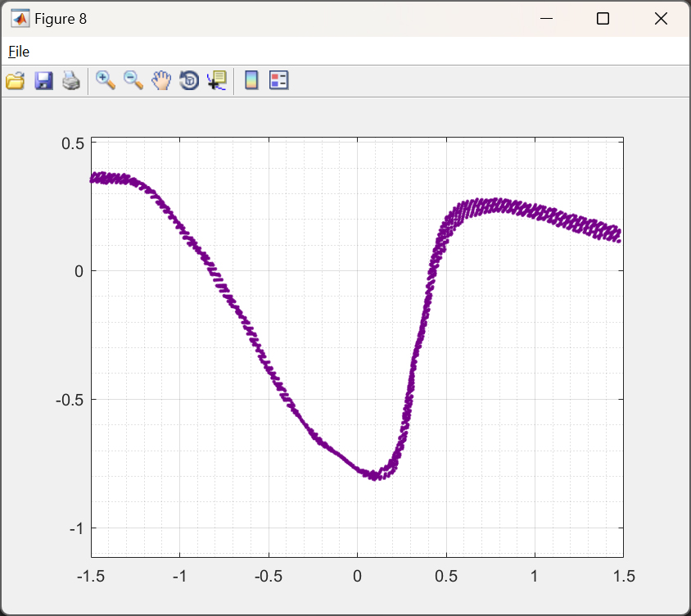Viewport: 691px width, 616px height.
Task: Activate the Zoom In magnifier tool
Action: coord(106,80)
